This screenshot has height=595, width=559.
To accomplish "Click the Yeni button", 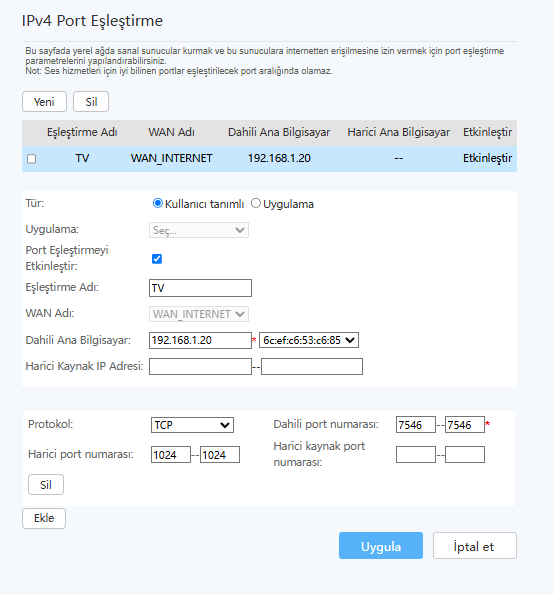I will [44, 102].
